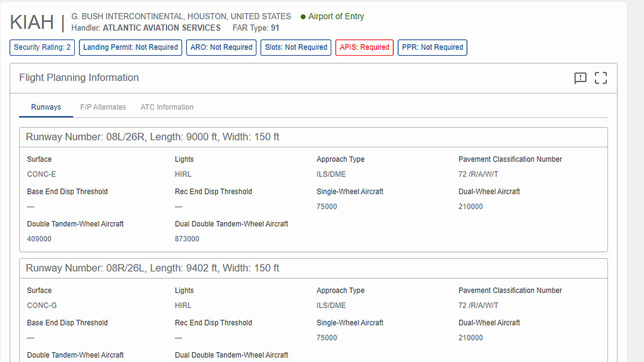Select the PPR: Not Required badge
644x362 pixels.
click(x=432, y=48)
